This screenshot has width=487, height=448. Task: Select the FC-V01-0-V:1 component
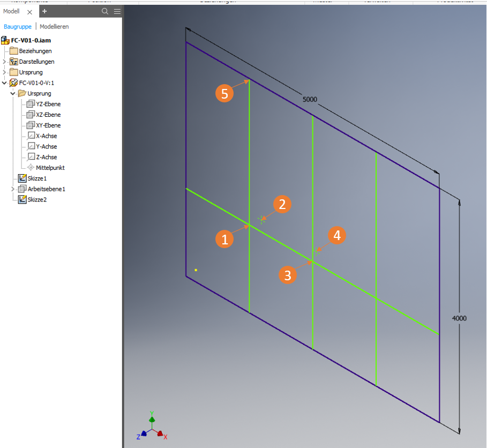36,83
